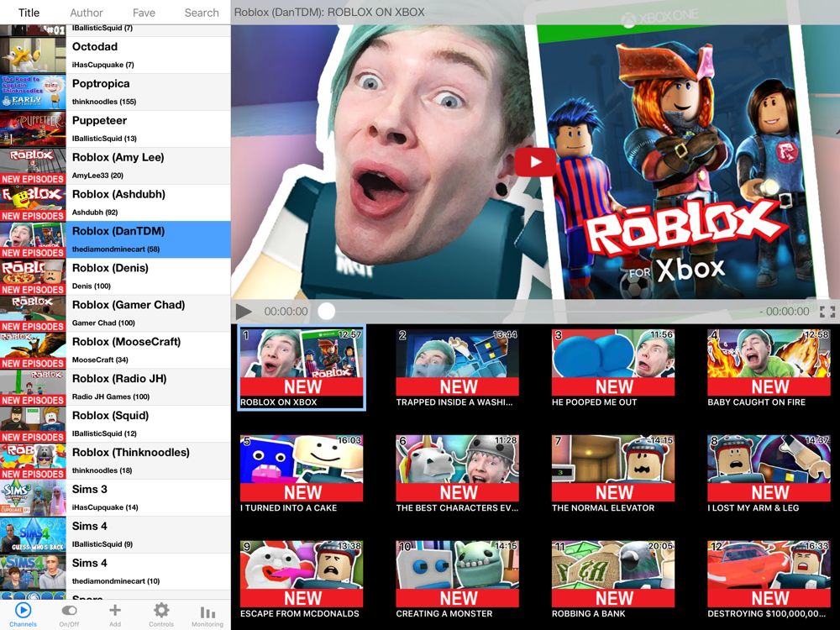Switch to the Author tab

87,13
